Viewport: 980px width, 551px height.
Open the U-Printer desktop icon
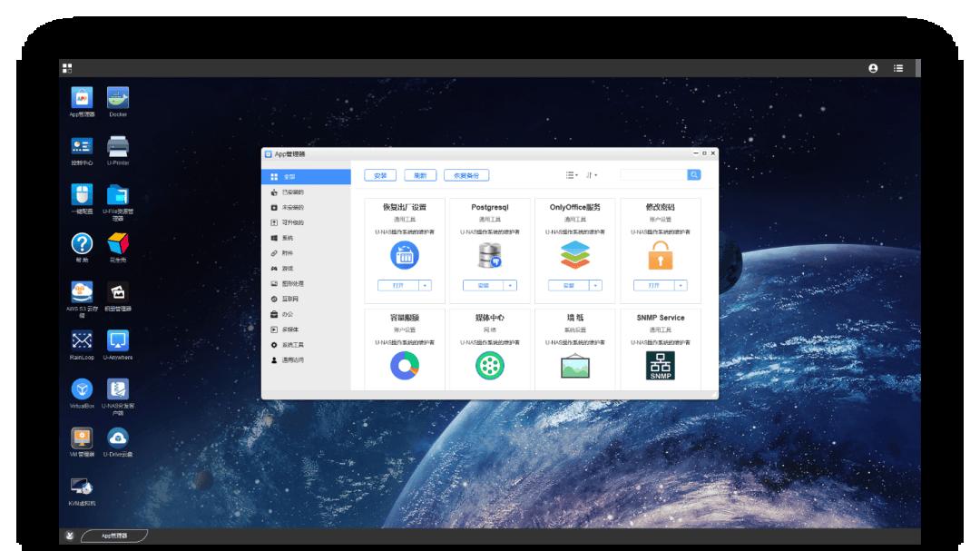pyautogui.click(x=117, y=146)
